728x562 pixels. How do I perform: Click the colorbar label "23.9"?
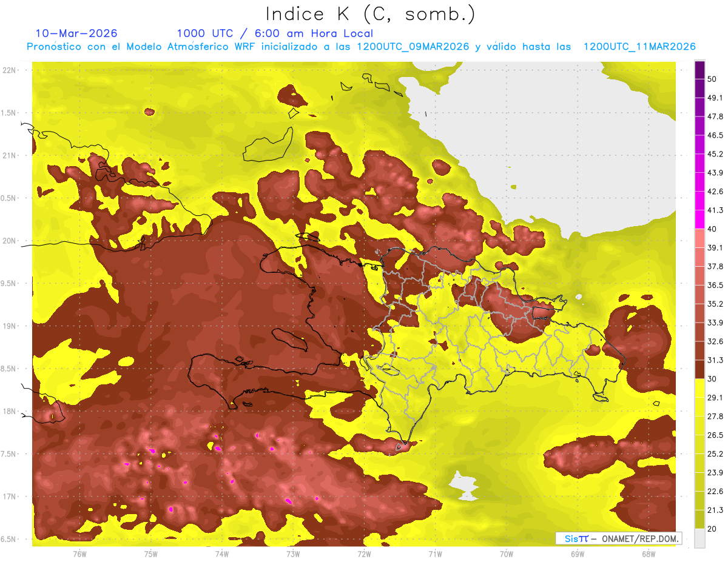716,472
